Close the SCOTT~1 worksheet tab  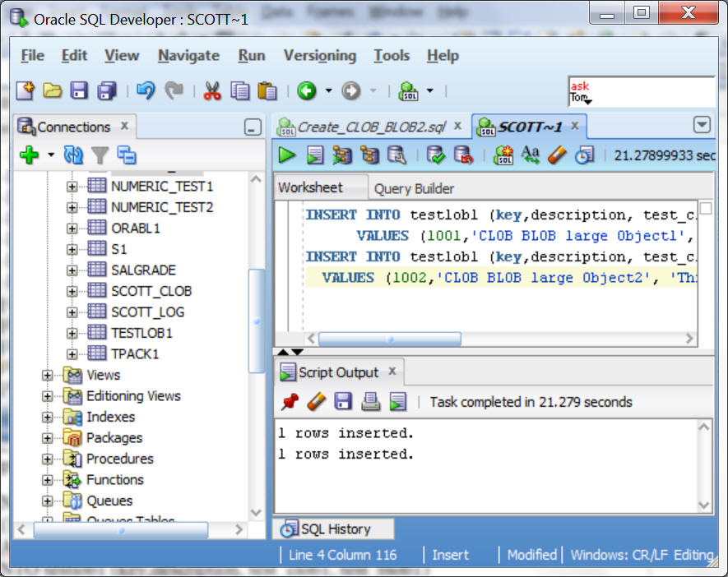pyautogui.click(x=575, y=126)
